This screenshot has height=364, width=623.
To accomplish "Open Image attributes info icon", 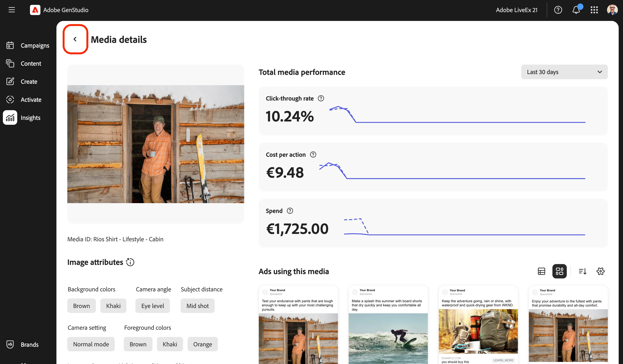I will pyautogui.click(x=130, y=262).
